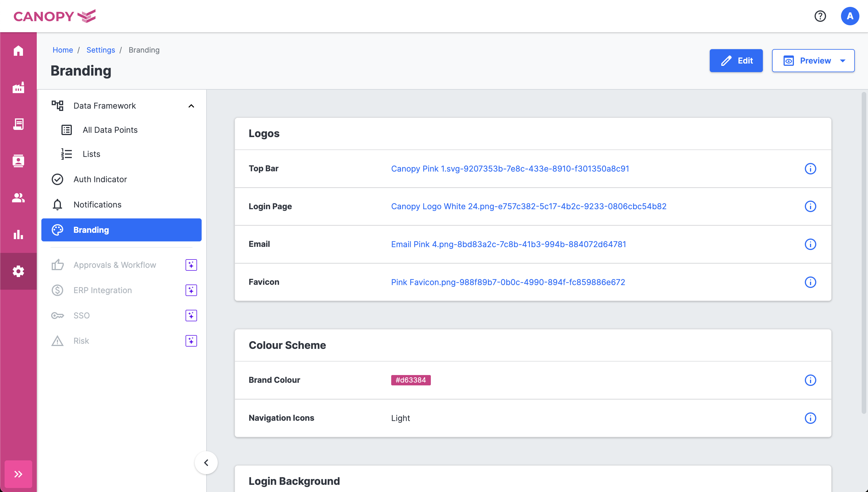Click the home icon in left navigation
This screenshot has width=868, height=492.
tap(18, 51)
